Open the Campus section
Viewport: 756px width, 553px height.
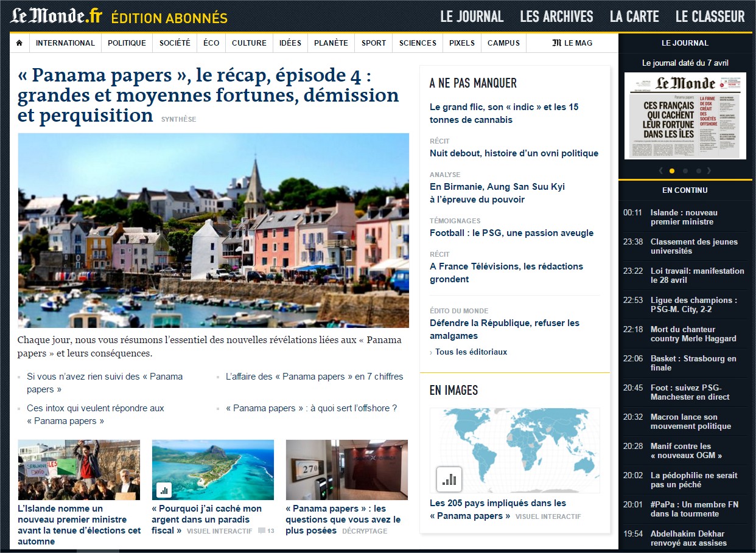tap(504, 43)
